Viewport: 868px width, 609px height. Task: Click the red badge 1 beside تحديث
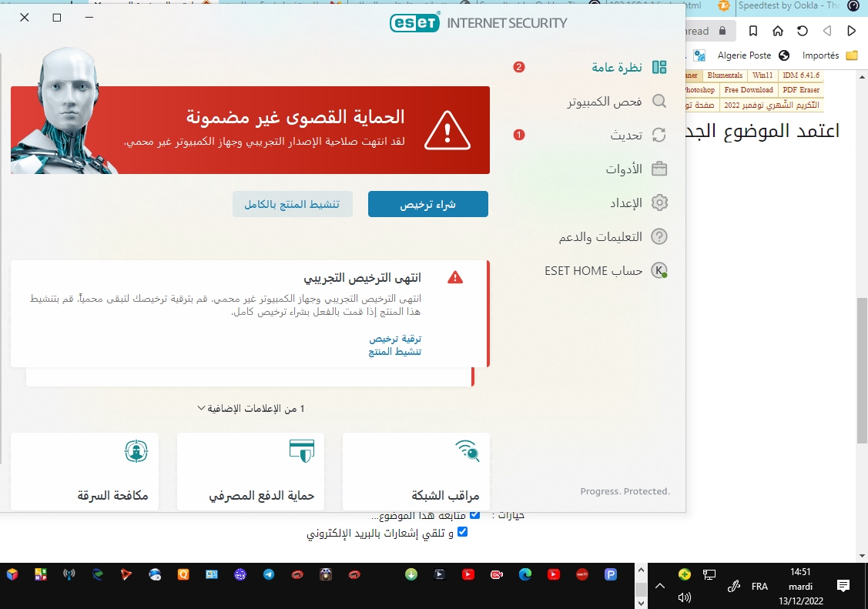click(518, 135)
